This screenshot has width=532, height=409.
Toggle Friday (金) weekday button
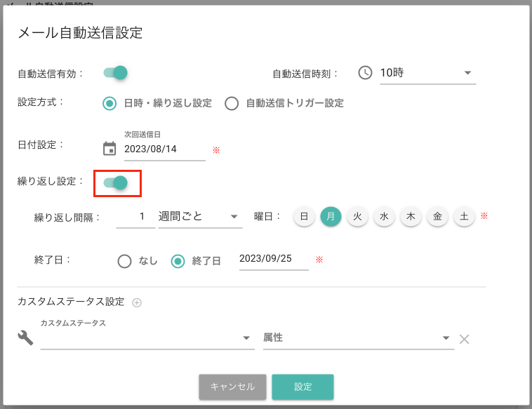437,216
